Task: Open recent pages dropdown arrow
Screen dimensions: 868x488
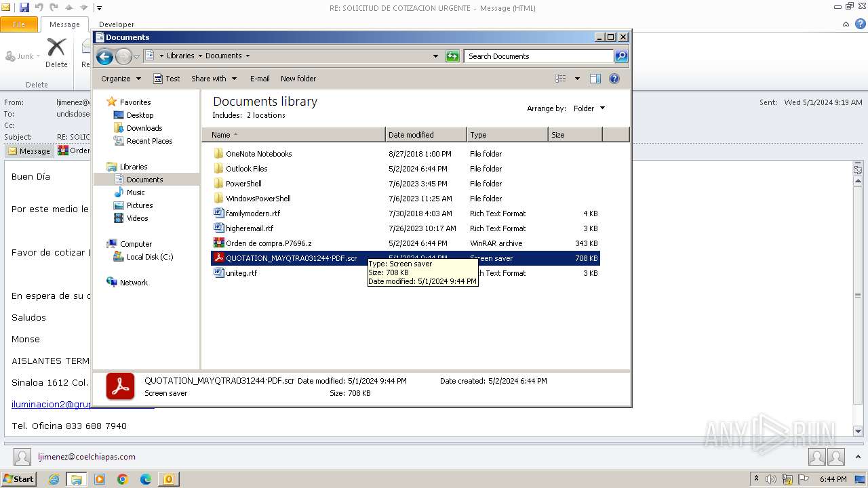Action: pos(136,56)
